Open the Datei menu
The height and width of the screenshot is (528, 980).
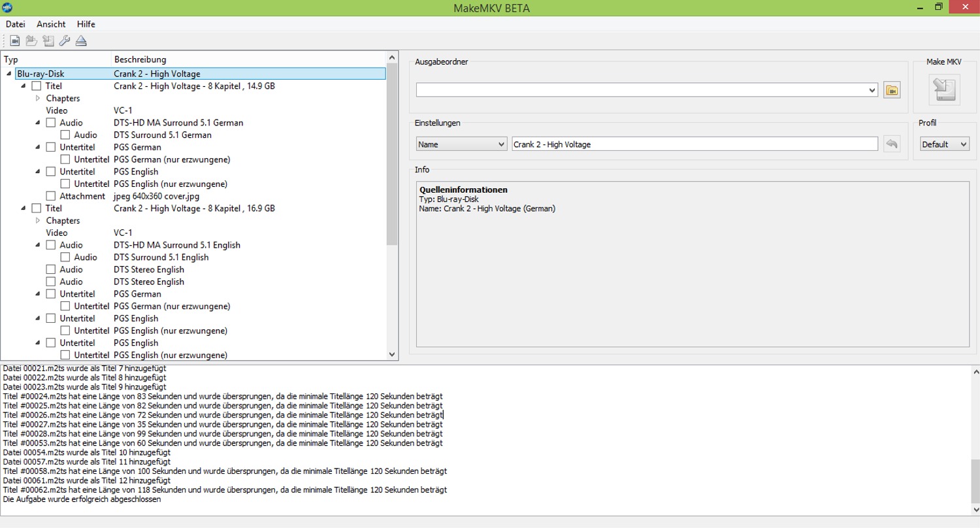click(15, 24)
